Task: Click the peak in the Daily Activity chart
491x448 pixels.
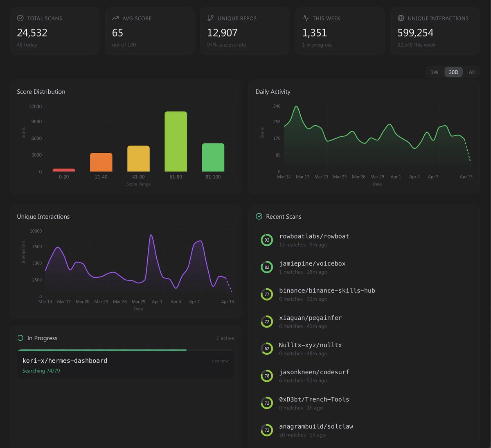Action: click(x=296, y=107)
